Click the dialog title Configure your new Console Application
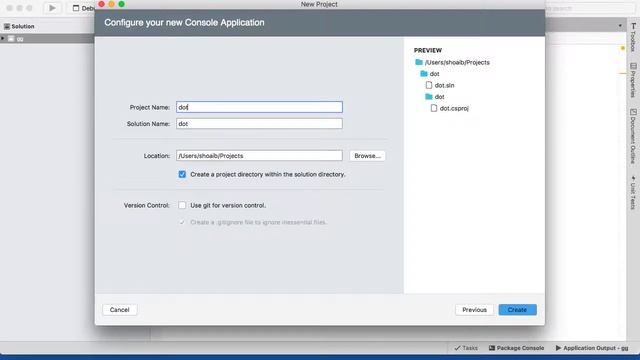 pyautogui.click(x=184, y=22)
